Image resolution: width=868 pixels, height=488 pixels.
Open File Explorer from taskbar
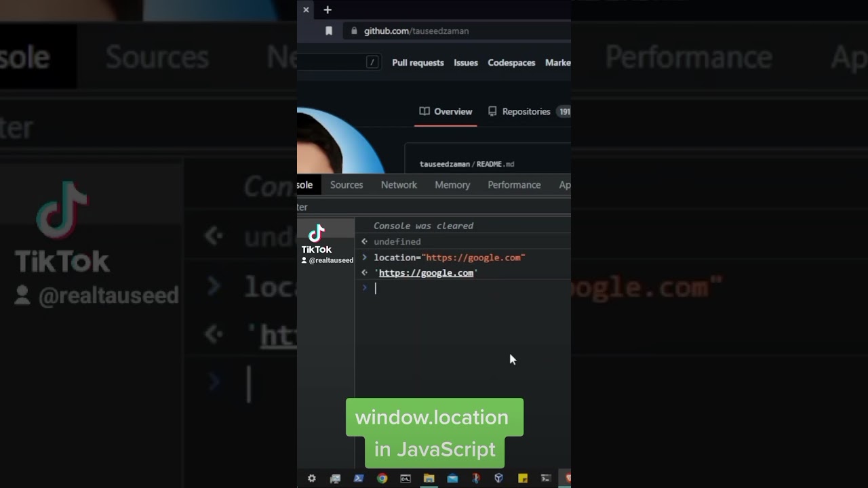click(429, 478)
